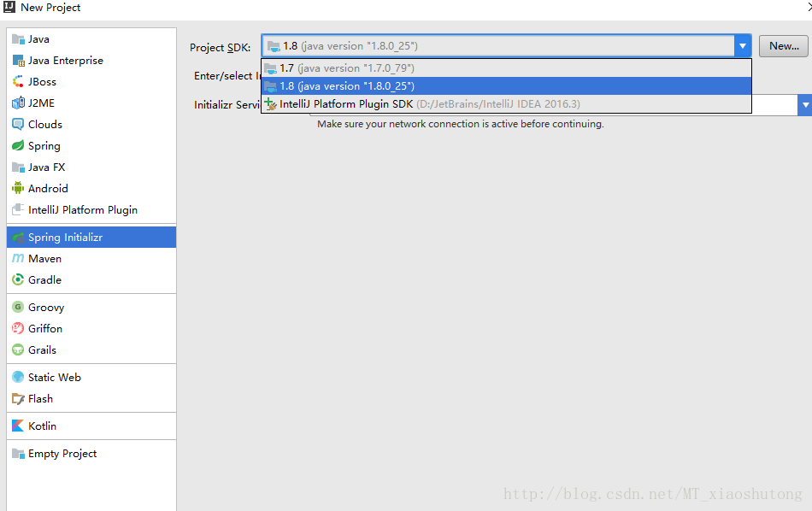Collapse the Project SDK dropdown arrow
The height and width of the screenshot is (511, 812).
pos(742,46)
